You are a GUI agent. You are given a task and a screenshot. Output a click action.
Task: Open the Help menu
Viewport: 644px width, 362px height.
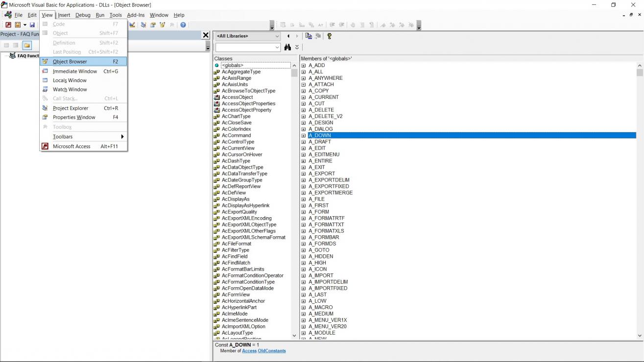coord(179,15)
